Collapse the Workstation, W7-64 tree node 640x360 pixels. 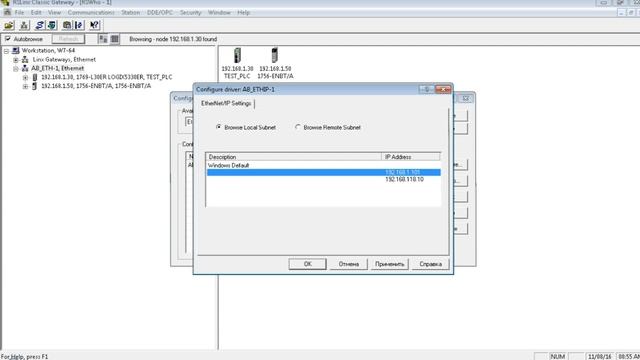[x=6, y=51]
